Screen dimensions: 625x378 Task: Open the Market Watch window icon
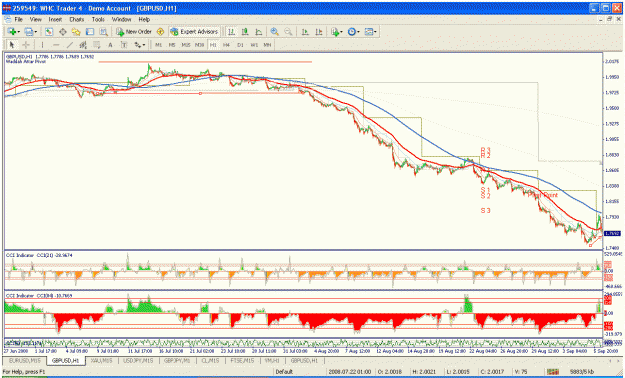tap(49, 32)
